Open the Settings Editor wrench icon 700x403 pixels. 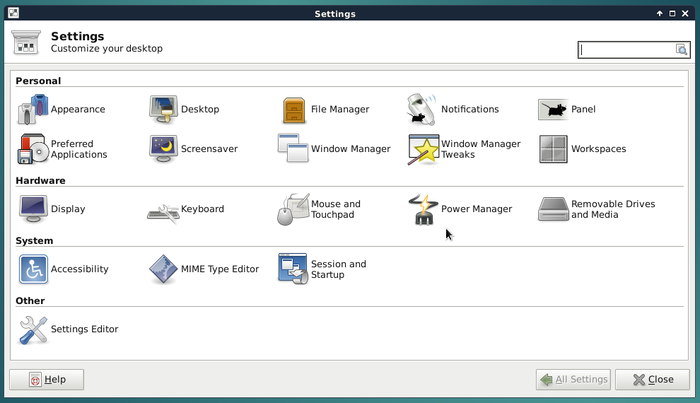pos(33,330)
